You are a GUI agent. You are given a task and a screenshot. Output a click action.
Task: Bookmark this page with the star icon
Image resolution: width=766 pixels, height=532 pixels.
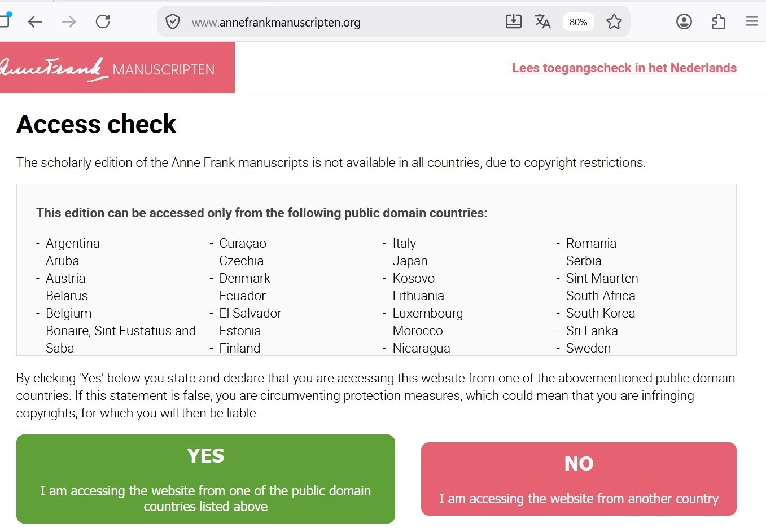coord(614,22)
